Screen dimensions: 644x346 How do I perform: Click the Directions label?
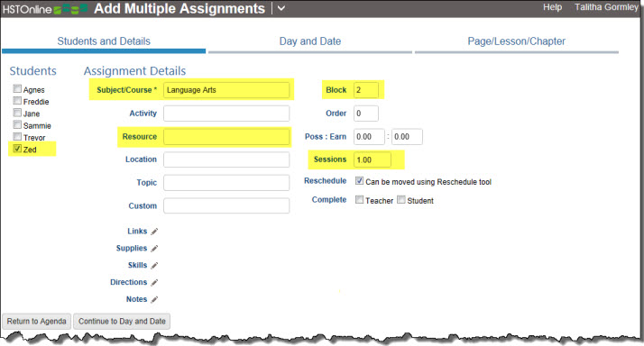click(129, 282)
